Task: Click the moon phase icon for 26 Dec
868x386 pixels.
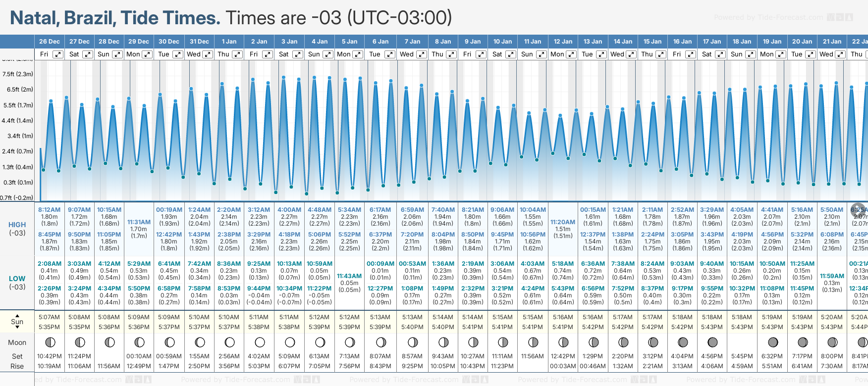Action: 50,342
